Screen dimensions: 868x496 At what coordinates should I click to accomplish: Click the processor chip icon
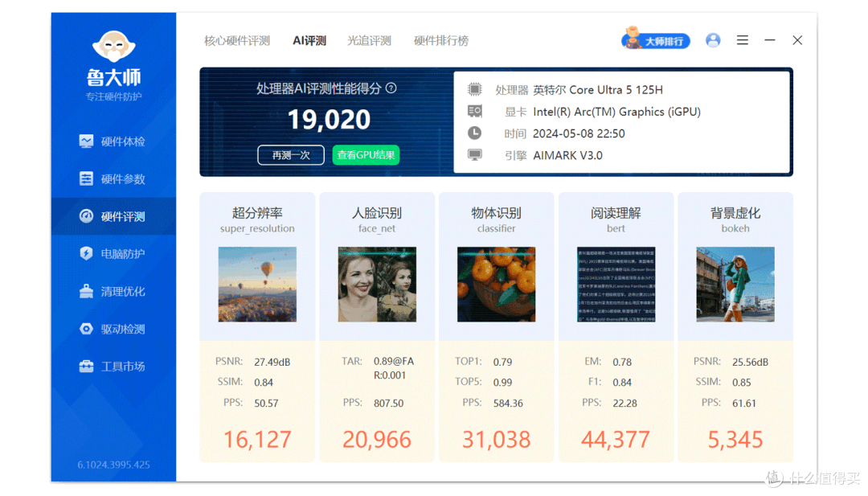pos(474,89)
